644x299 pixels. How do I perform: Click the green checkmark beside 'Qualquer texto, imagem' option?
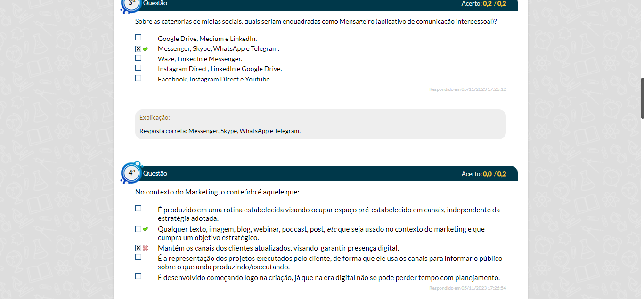coord(146,229)
